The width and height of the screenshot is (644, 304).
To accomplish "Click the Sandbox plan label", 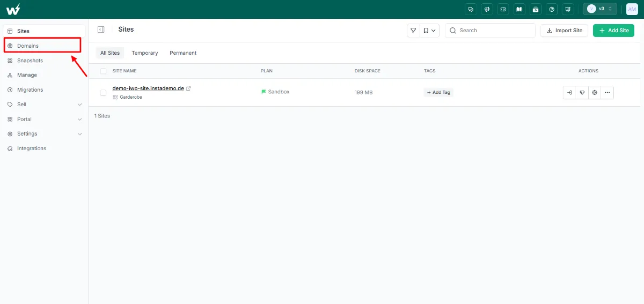I will point(279,92).
